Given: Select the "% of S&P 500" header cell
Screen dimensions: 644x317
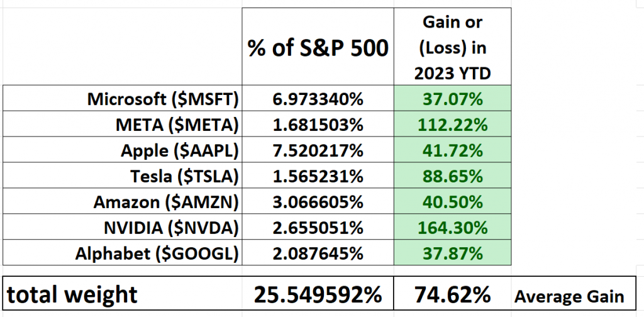Looking at the screenshot, I should tap(316, 49).
